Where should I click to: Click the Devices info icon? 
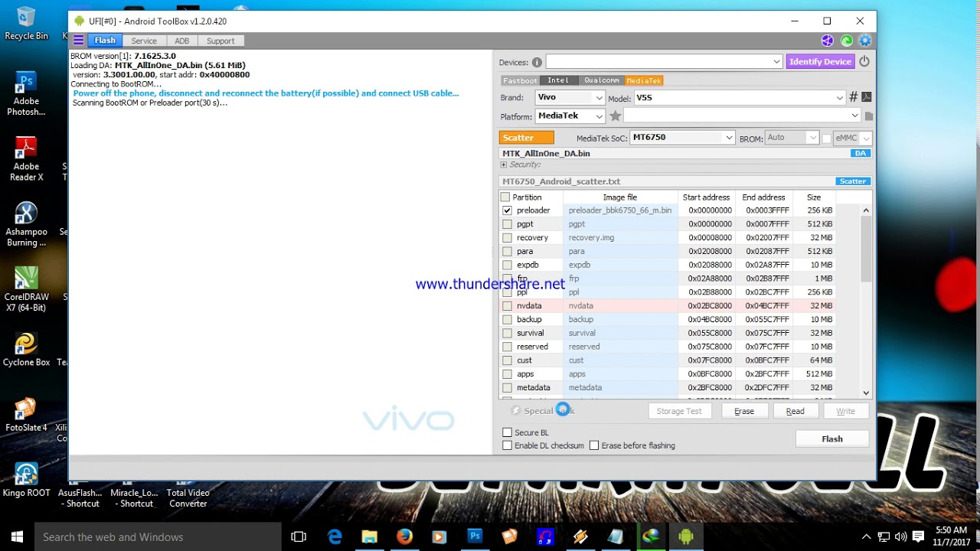pyautogui.click(x=537, y=62)
